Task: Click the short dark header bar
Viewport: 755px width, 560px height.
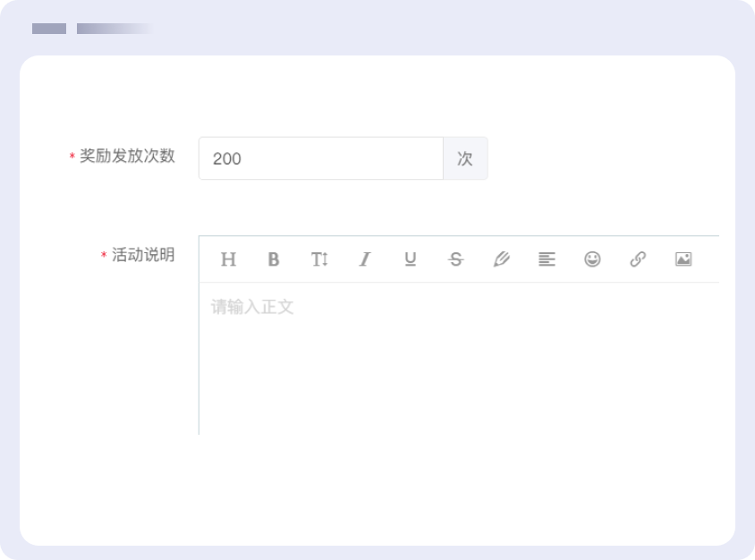Action: (x=49, y=29)
